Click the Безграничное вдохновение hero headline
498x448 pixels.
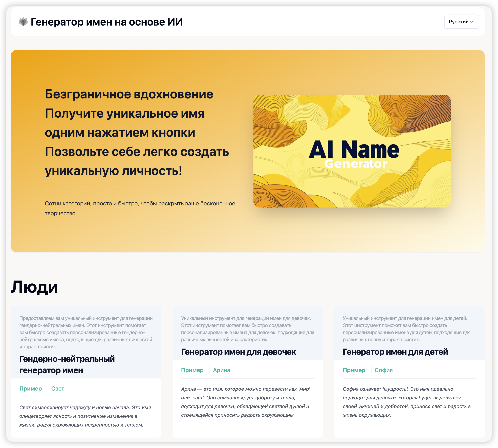129,94
